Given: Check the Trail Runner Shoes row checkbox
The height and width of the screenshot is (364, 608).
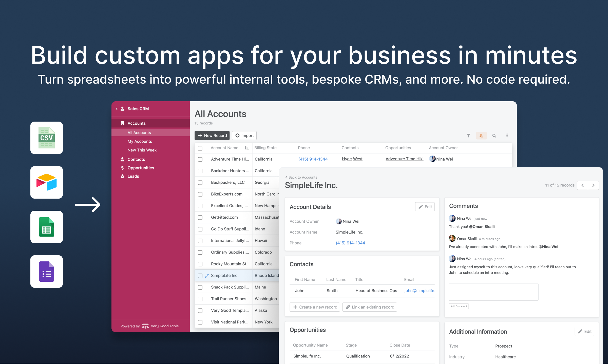Looking at the screenshot, I should 200,299.
